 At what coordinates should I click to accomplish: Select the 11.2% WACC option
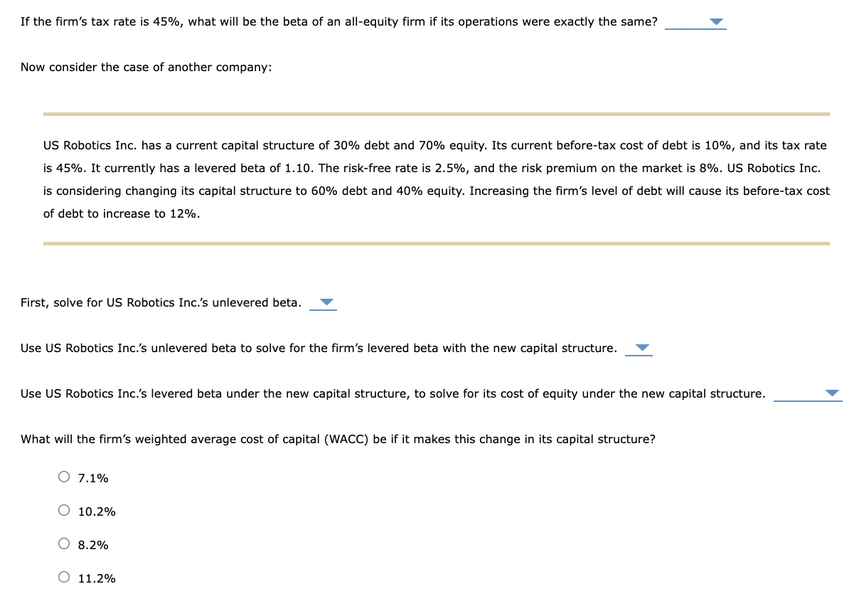[x=64, y=576]
